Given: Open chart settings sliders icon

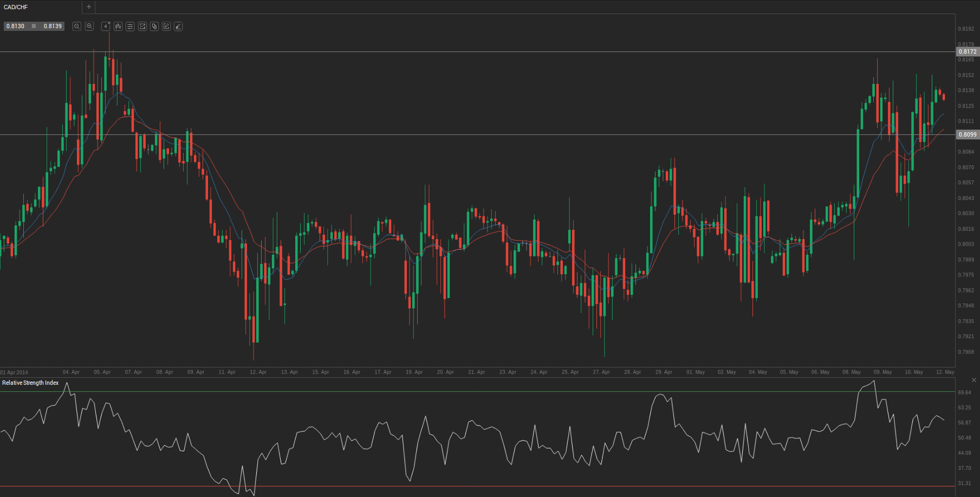Looking at the screenshot, I should 130,27.
